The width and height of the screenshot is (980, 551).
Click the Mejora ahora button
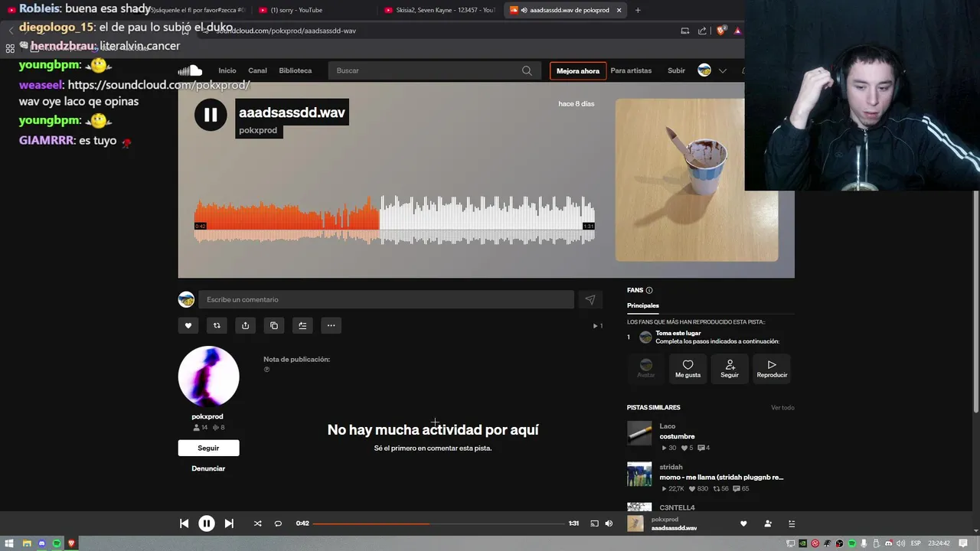578,71
